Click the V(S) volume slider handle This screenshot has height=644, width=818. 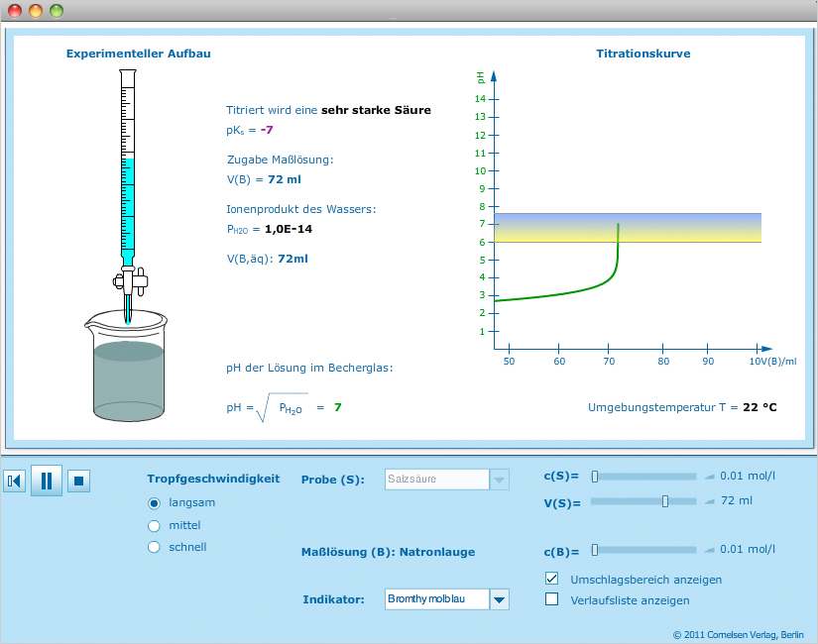665,501
